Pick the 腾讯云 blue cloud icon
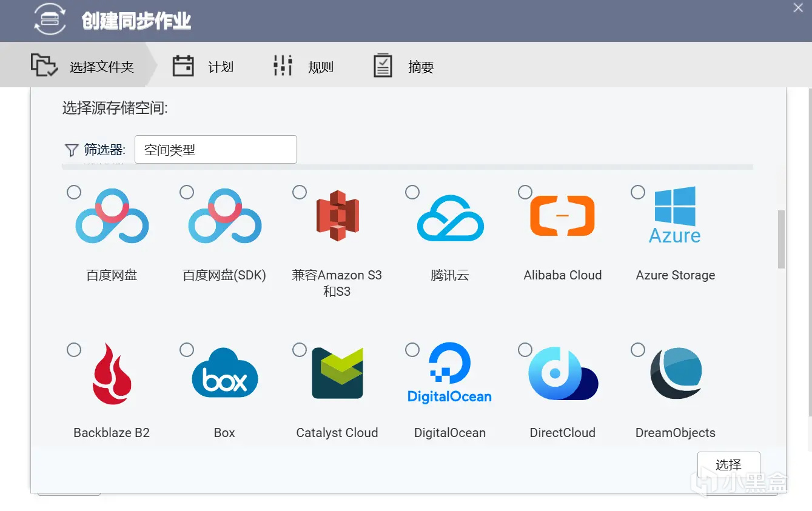 coord(451,218)
